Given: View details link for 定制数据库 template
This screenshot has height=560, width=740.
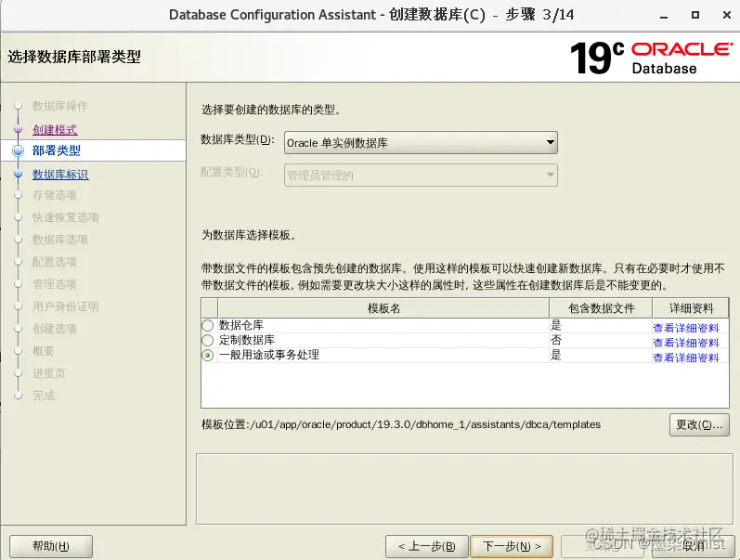Looking at the screenshot, I should pyautogui.click(x=686, y=343).
